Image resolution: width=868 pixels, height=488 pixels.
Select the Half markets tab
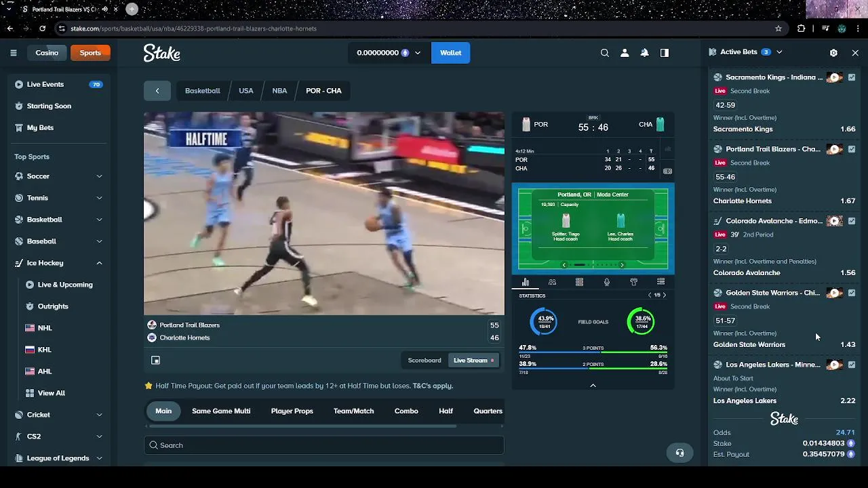[x=446, y=411]
